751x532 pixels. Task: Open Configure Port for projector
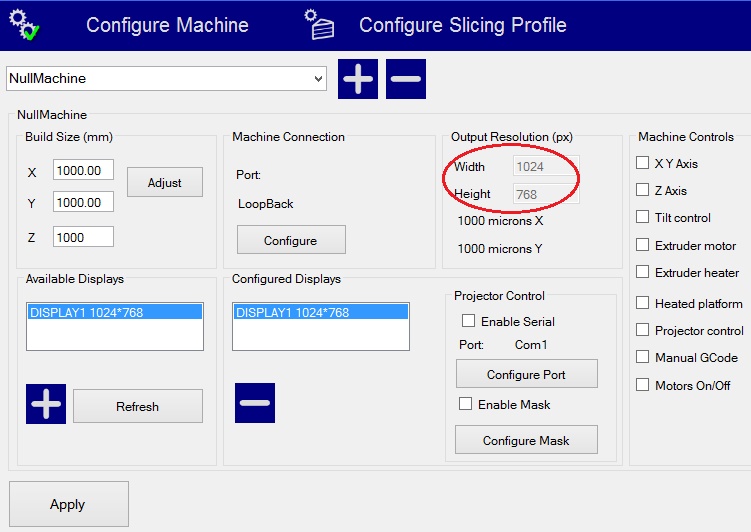click(526, 374)
